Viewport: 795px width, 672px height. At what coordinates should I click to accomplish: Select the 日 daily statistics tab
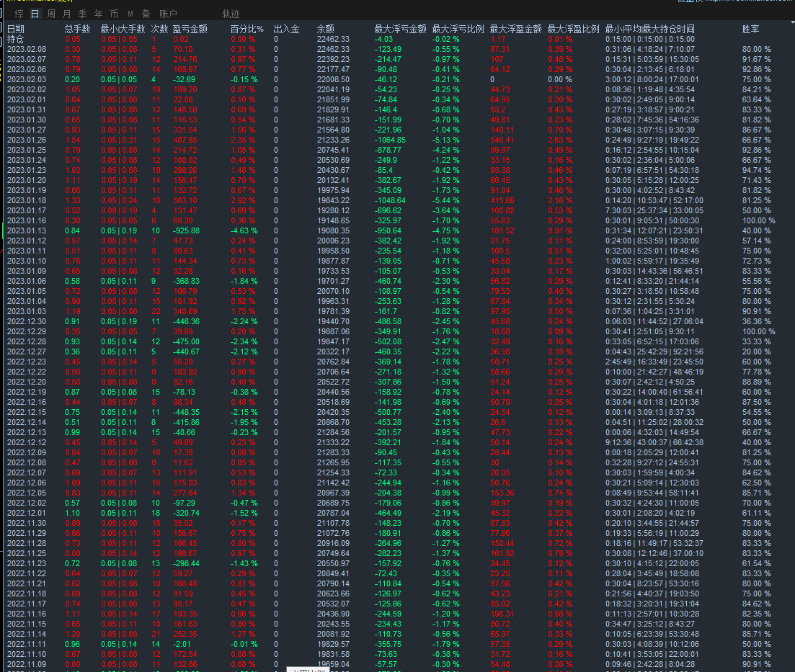coord(35,14)
